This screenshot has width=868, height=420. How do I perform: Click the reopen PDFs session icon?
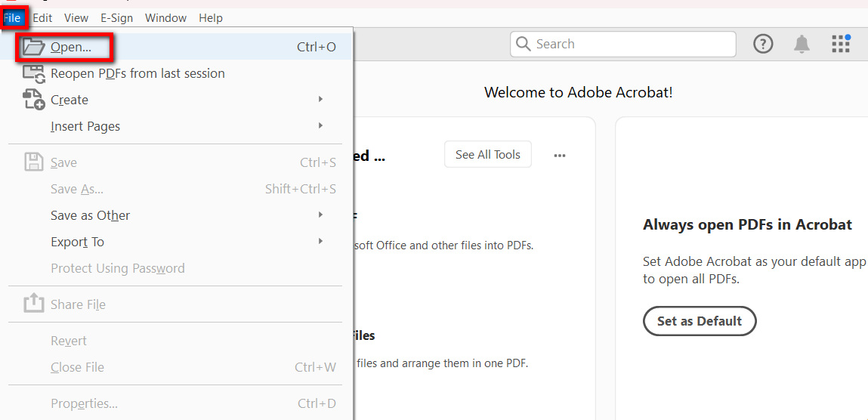tap(34, 73)
